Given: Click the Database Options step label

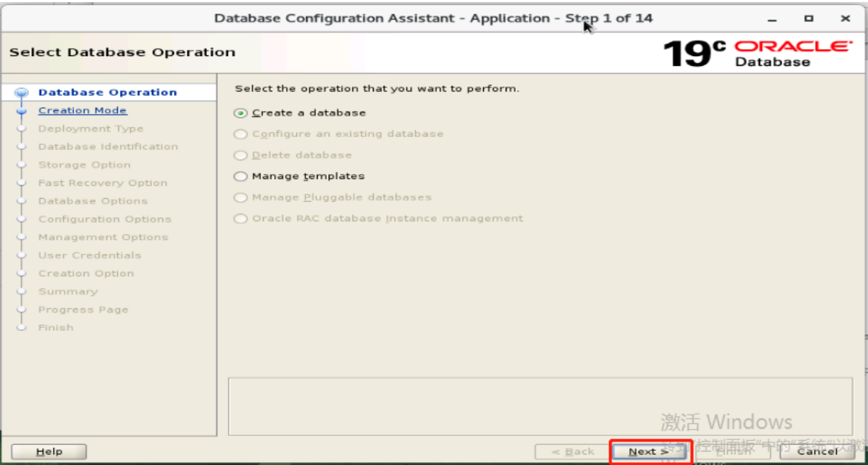Looking at the screenshot, I should point(93,201).
